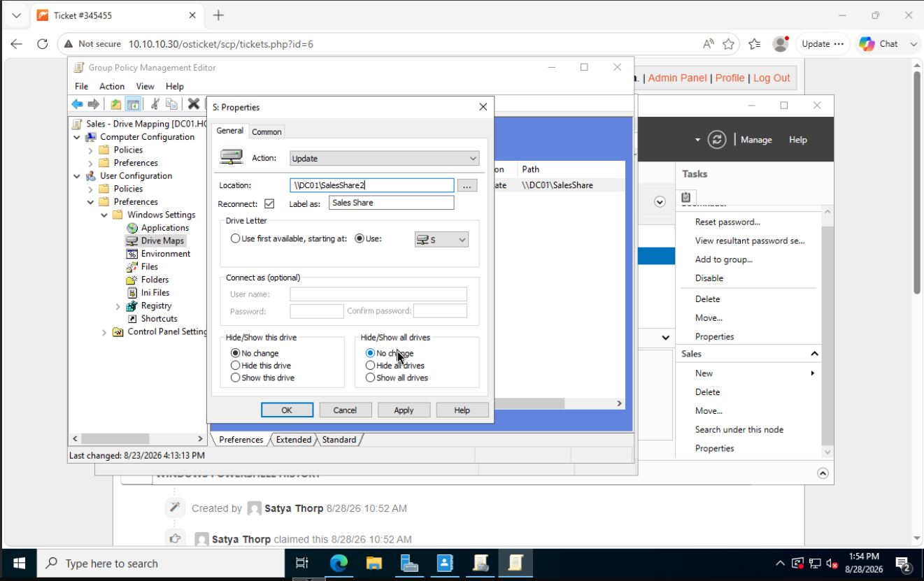Viewport: 924px width, 581px height.
Task: Switch to the Common tab
Action: pyautogui.click(x=266, y=131)
